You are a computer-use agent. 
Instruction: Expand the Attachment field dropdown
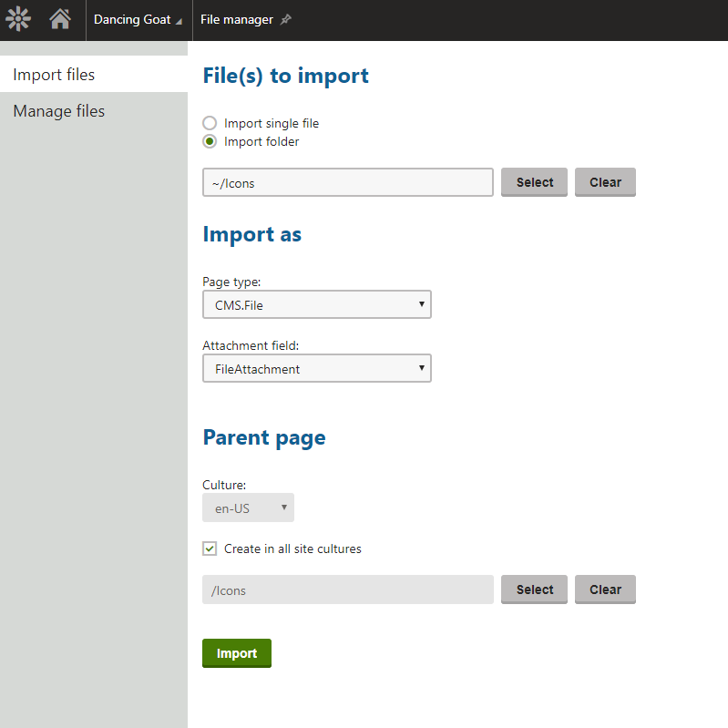pos(316,368)
